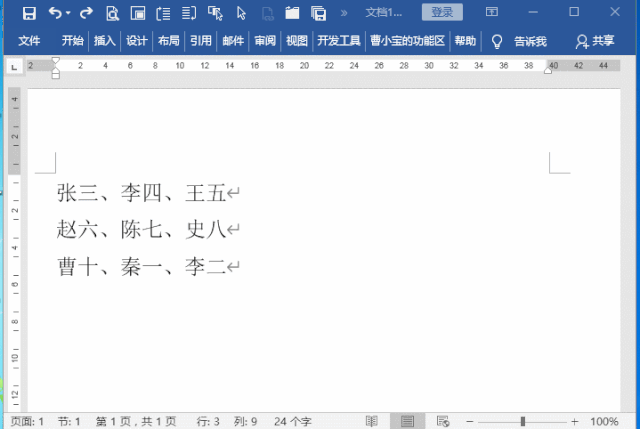Click the 列: 9 status bar entry
Screen dimensions: 640x429
[x=245, y=421]
